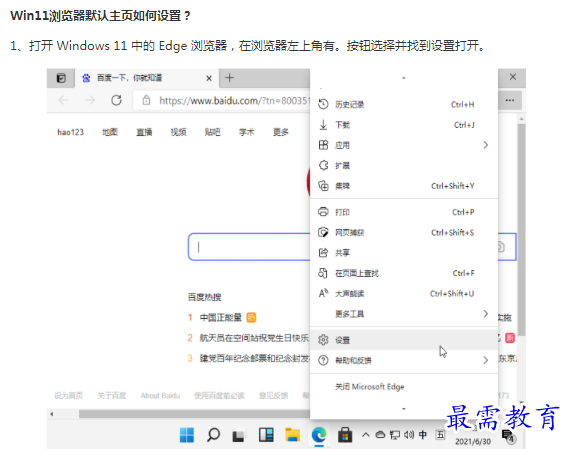
Task: Open the 贴吧 link on Baidu
Action: (212, 132)
